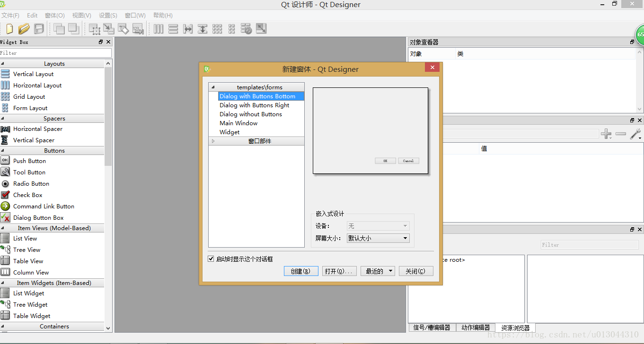This screenshot has width=644, height=344.
Task: Open a form with the Open toolbar icon
Action: click(24, 28)
